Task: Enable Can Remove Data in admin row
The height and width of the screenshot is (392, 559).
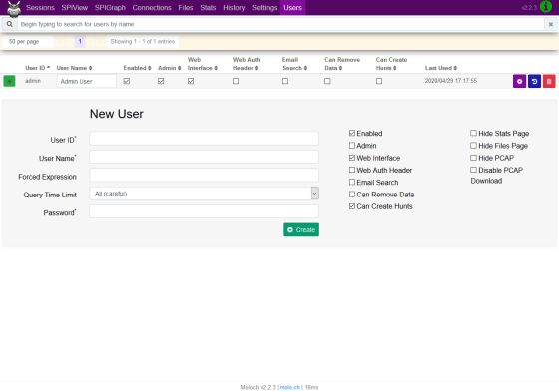Action: pyautogui.click(x=327, y=81)
